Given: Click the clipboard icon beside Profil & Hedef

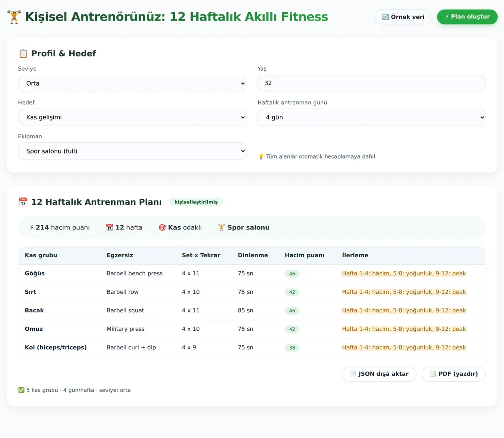Looking at the screenshot, I should click(23, 53).
